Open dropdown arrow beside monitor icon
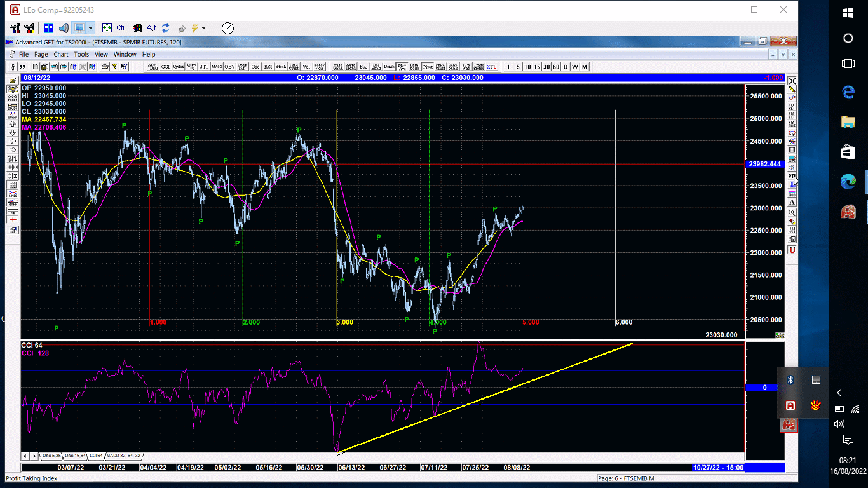The height and width of the screenshot is (488, 868). click(x=90, y=28)
